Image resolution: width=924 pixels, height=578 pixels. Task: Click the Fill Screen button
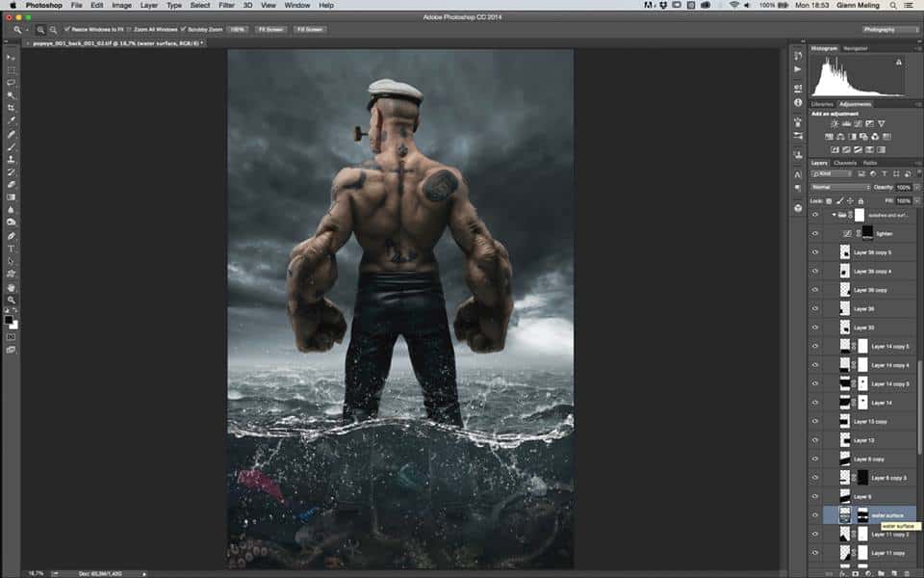pos(309,30)
